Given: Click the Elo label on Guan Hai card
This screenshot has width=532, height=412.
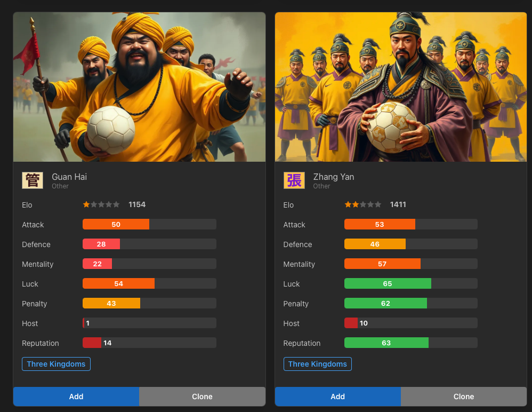Looking at the screenshot, I should coord(27,205).
